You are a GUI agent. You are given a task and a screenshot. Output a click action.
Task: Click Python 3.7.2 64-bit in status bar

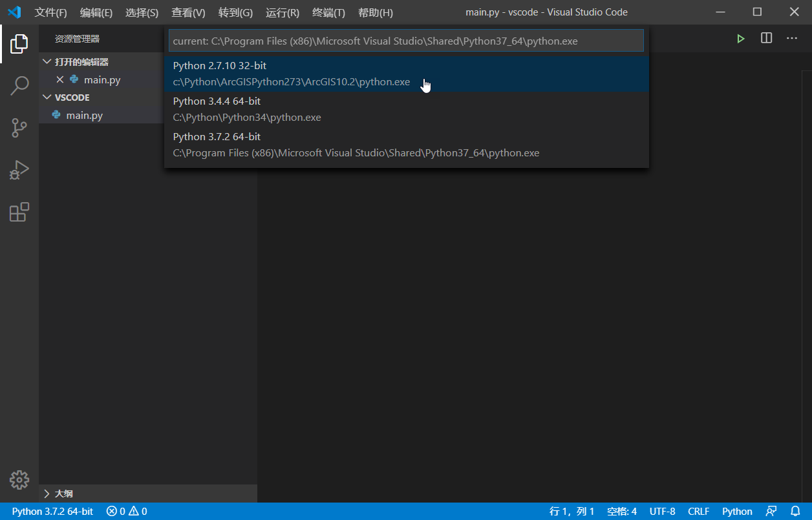point(52,511)
